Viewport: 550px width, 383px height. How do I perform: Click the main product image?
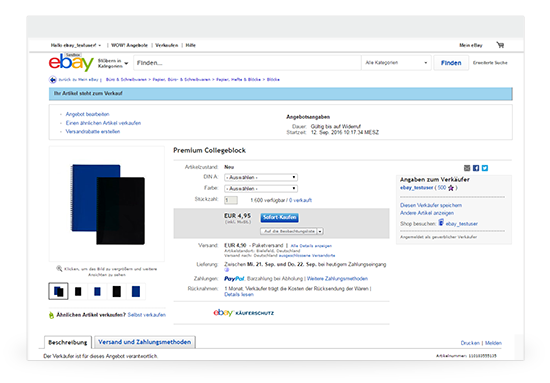107,204
